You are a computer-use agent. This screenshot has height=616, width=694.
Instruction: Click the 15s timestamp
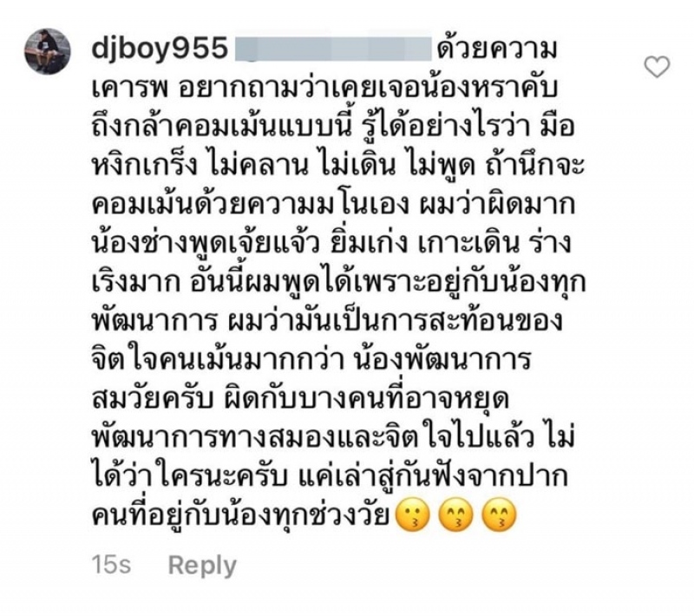click(111, 565)
